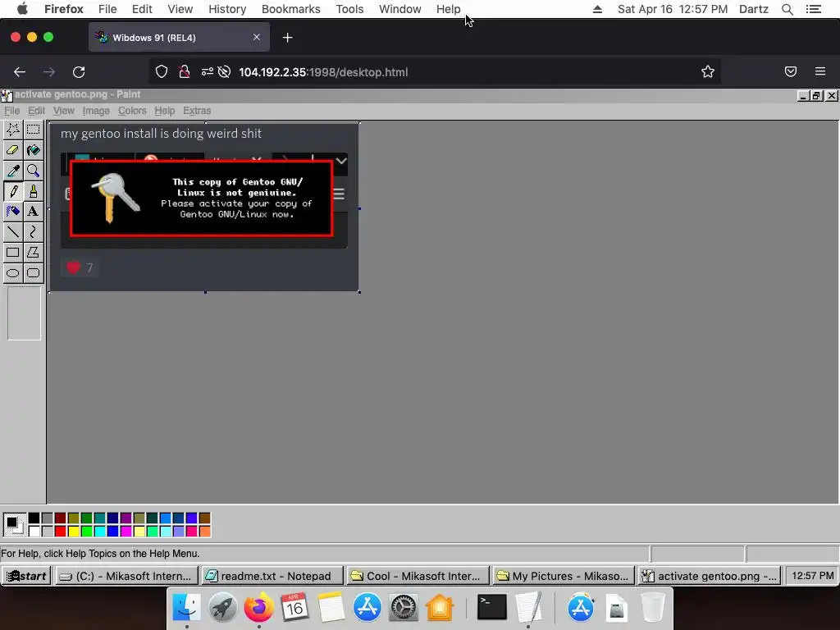Viewport: 840px width, 630px height.
Task: Select the Free-Form Select tool in Paint
Action: coord(13,130)
